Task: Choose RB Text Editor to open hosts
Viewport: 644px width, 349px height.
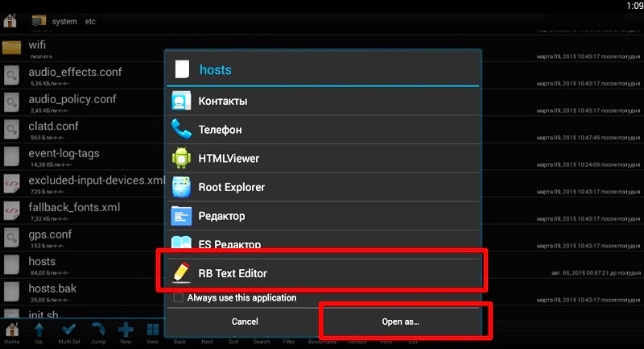Action: [x=323, y=273]
